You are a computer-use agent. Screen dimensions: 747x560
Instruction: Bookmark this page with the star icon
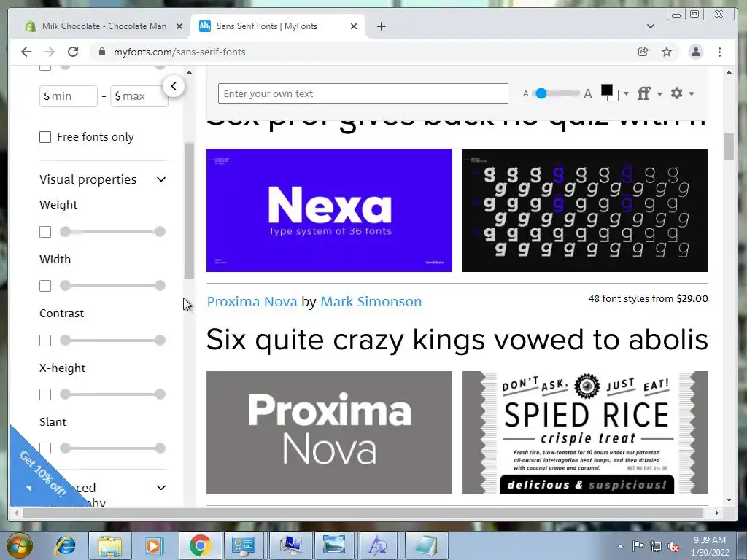(667, 52)
